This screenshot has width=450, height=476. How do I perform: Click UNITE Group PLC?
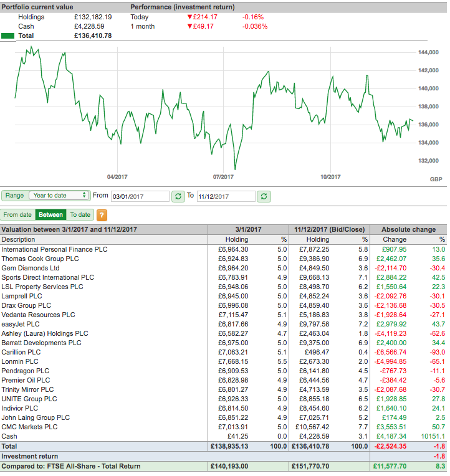point(29,399)
